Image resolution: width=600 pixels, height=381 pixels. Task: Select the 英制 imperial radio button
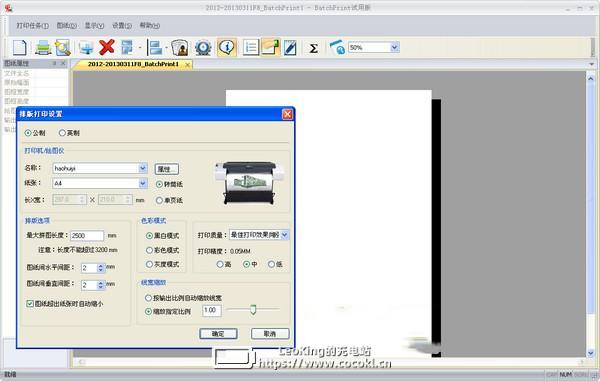(x=62, y=133)
